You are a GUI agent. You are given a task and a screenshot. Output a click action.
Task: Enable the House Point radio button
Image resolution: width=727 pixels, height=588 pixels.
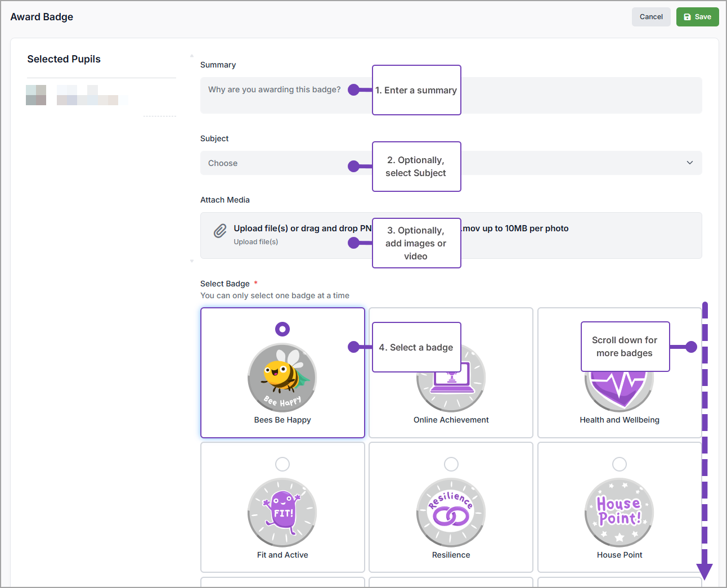(619, 464)
